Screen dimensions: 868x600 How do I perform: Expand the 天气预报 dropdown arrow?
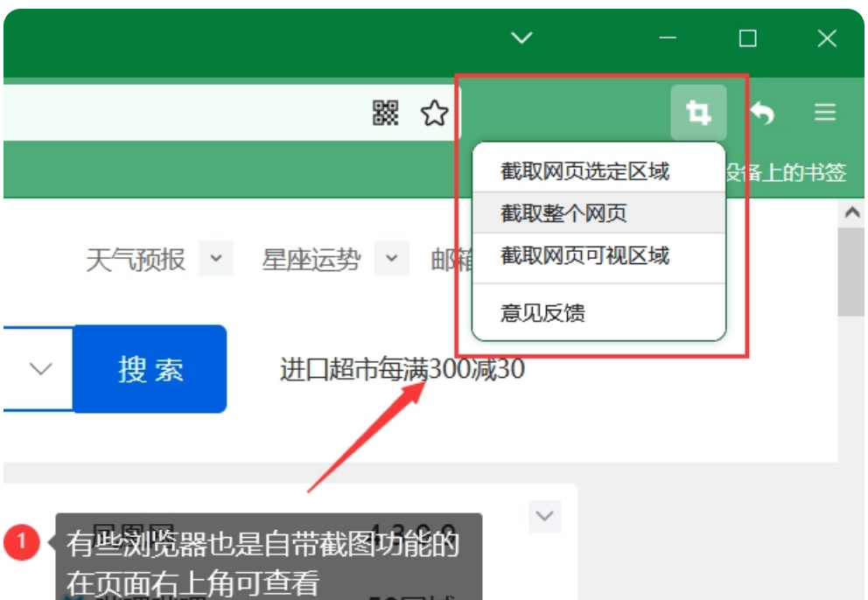coord(216,260)
